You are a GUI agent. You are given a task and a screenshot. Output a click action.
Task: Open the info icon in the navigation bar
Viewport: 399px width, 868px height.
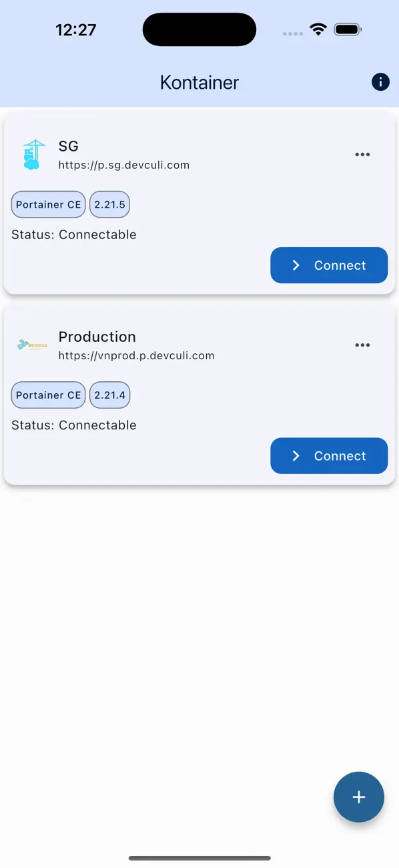pyautogui.click(x=380, y=81)
